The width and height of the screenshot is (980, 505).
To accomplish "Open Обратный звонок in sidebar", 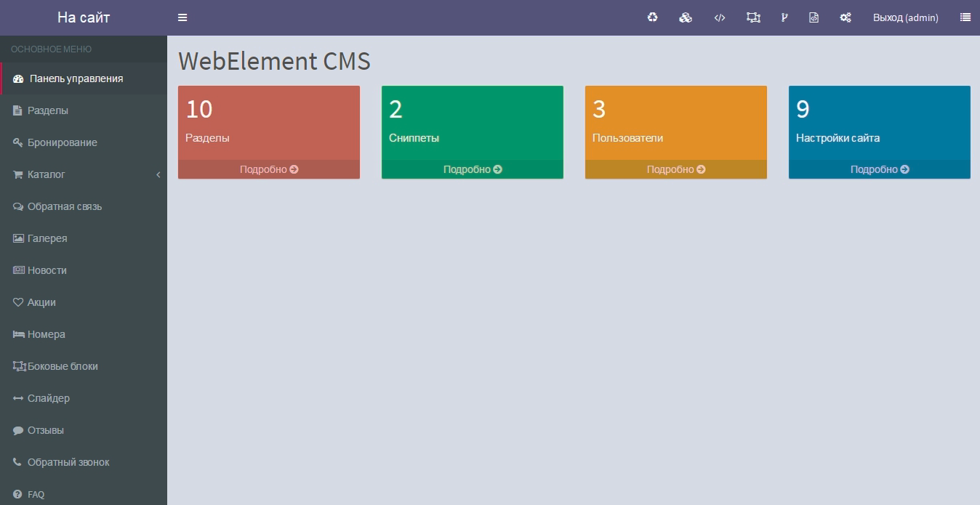I will coord(84,462).
